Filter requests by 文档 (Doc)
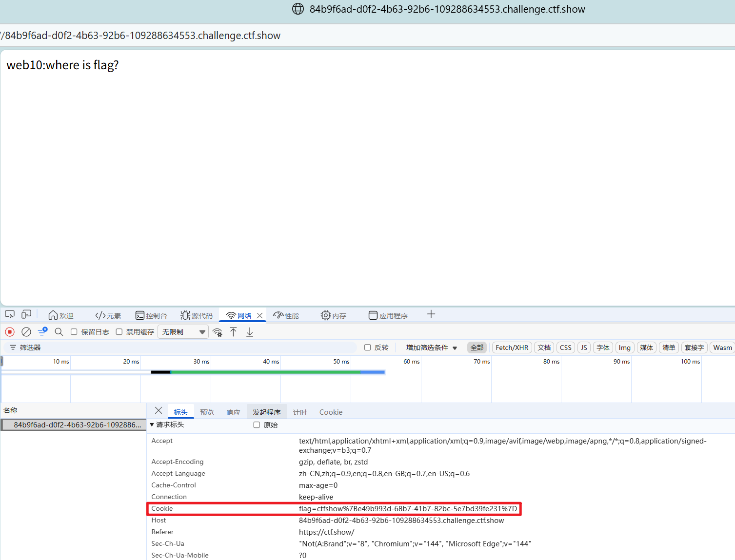 point(544,348)
